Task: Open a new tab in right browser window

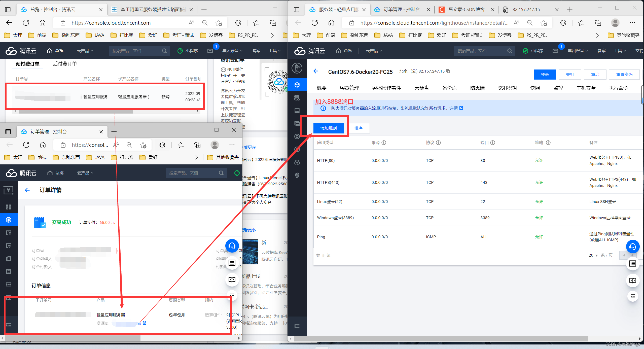Action: pyautogui.click(x=570, y=10)
